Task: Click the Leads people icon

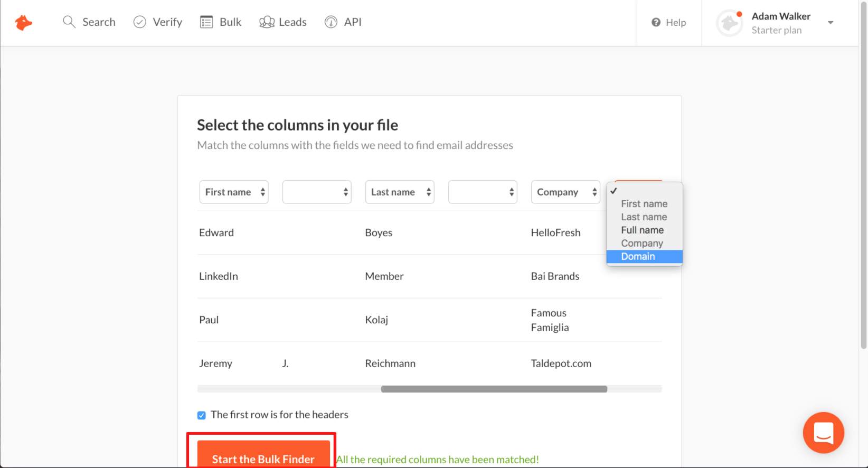Action: pos(267,22)
